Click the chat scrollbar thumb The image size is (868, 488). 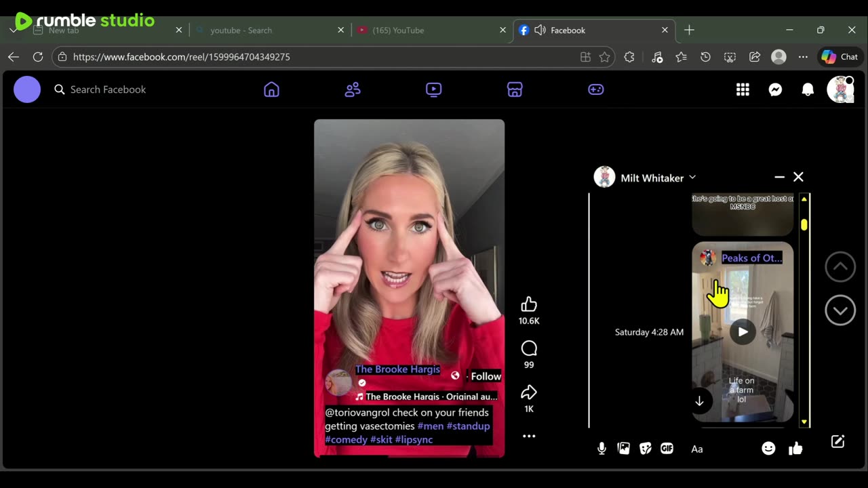coord(804,224)
